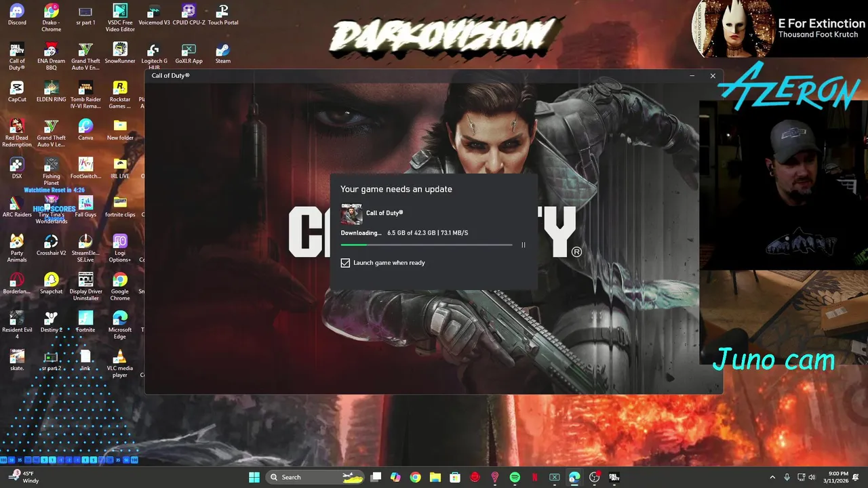Open the Canva desktop shortcut
The image size is (868, 488).
(85, 130)
